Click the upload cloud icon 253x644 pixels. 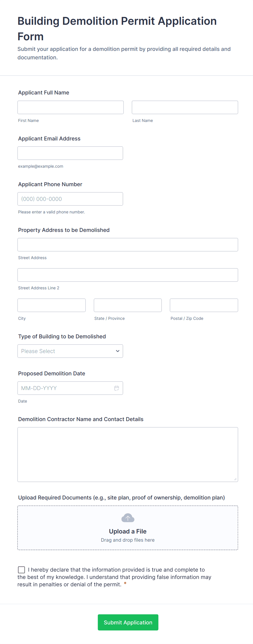(128, 518)
